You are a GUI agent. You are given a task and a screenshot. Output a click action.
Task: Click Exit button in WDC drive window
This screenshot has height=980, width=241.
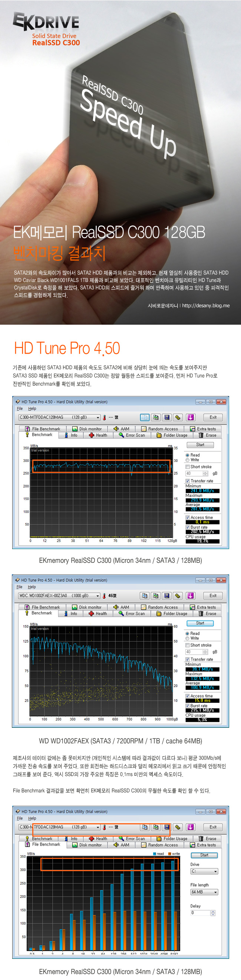[x=213, y=596]
